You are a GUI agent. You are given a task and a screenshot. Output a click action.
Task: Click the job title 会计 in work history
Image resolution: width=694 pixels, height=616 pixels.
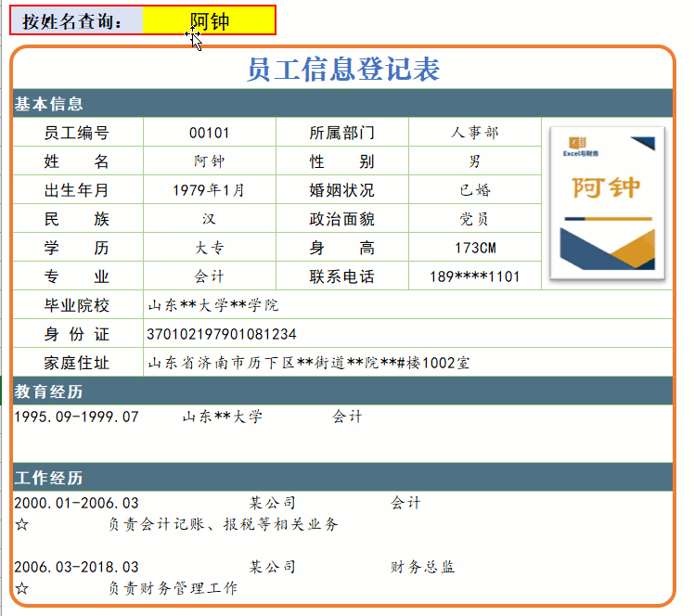[405, 503]
